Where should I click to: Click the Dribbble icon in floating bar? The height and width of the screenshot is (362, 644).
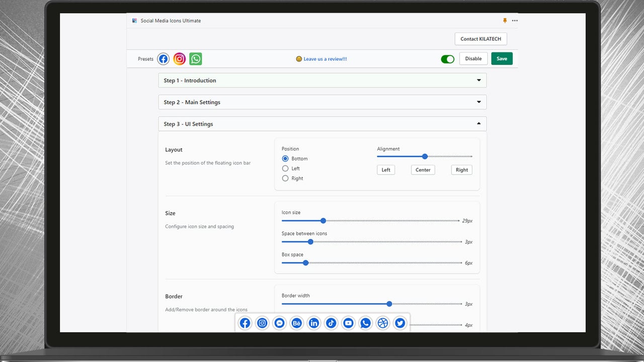click(x=383, y=323)
